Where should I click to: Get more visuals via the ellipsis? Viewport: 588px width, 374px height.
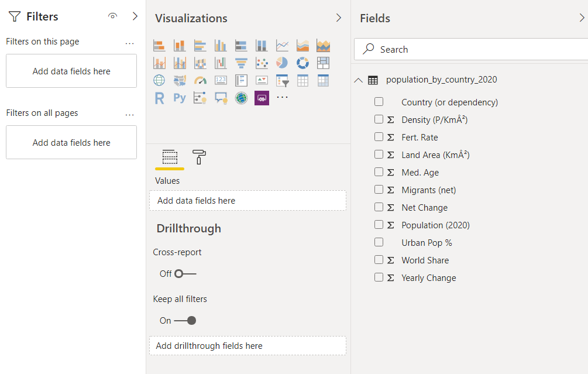pos(282,97)
